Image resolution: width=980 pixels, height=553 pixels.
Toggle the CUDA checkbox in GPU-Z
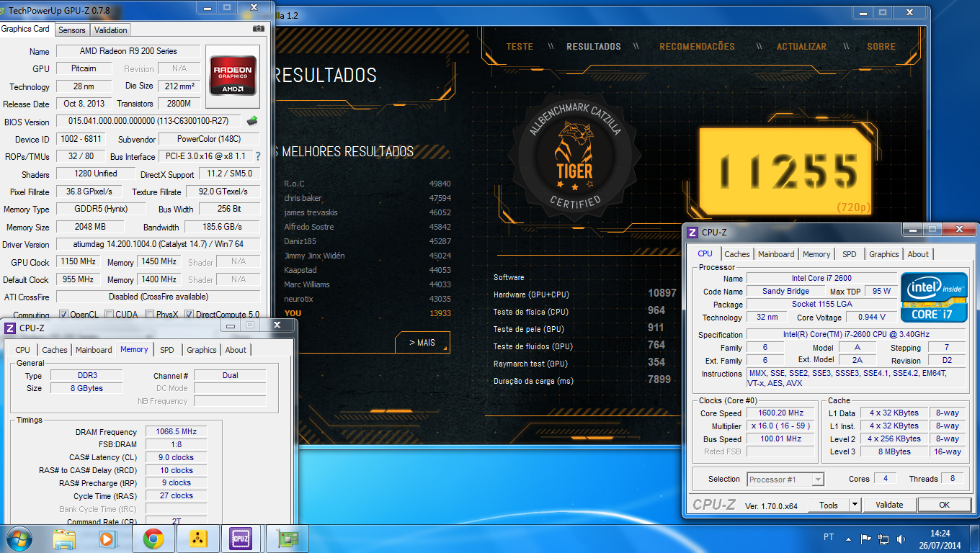109,315
